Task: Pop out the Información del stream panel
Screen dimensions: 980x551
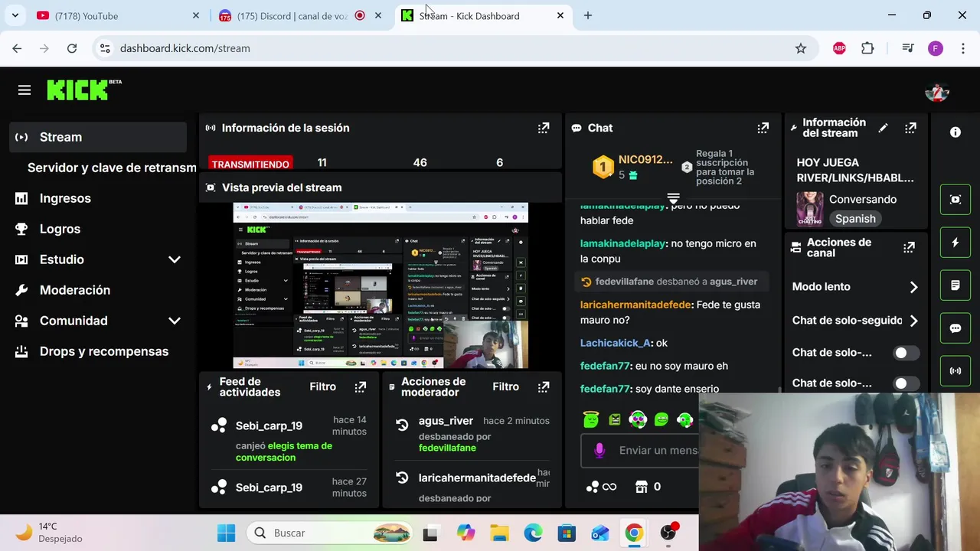Action: [x=910, y=128]
